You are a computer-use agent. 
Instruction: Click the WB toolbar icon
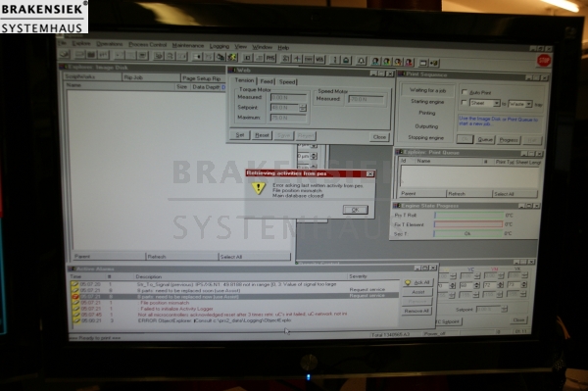click(319, 59)
